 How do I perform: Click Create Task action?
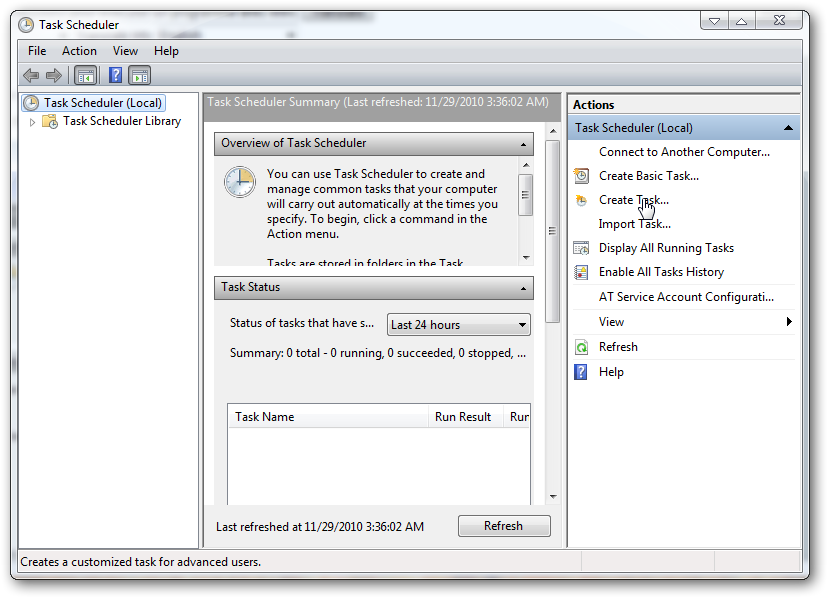634,200
